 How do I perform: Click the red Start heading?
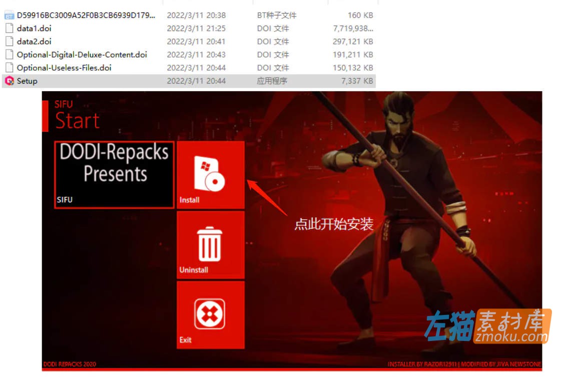coord(77,121)
